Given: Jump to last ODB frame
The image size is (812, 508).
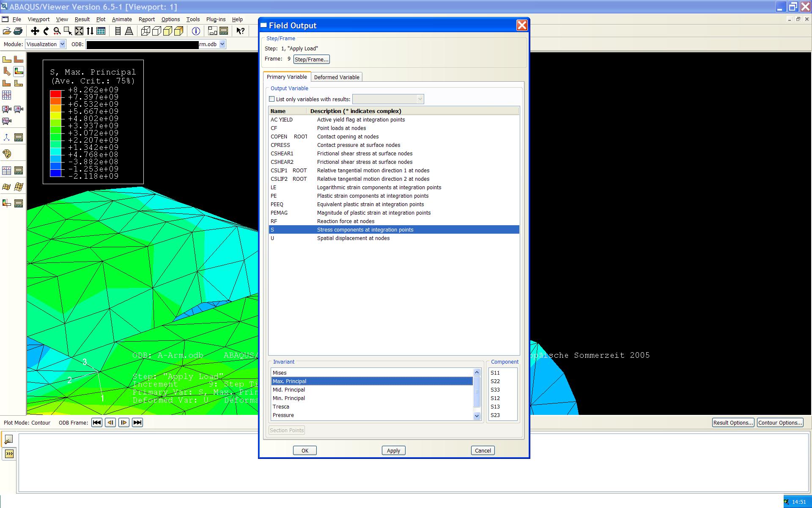Looking at the screenshot, I should click(137, 422).
